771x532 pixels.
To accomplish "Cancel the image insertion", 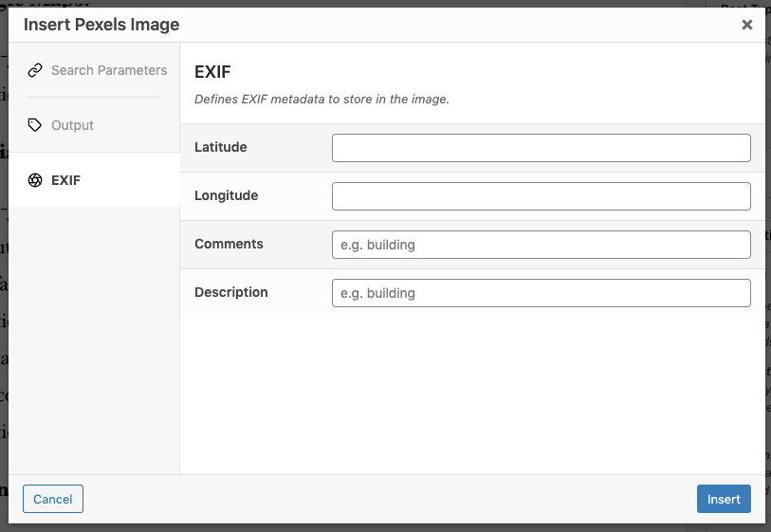I will tap(52, 499).
